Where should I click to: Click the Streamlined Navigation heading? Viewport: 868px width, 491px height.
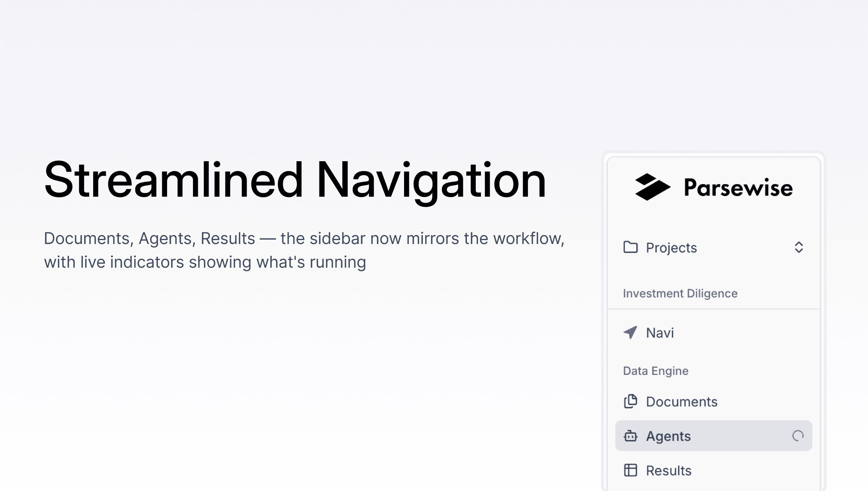[x=295, y=180]
